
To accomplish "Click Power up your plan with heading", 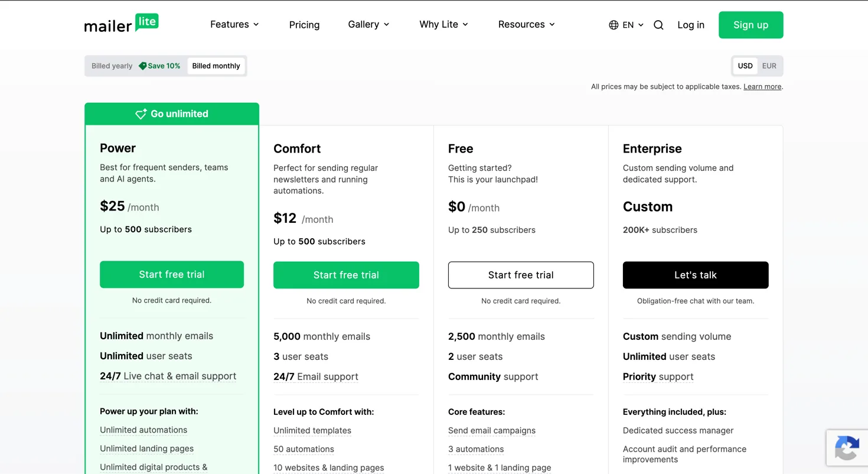I will tap(149, 411).
